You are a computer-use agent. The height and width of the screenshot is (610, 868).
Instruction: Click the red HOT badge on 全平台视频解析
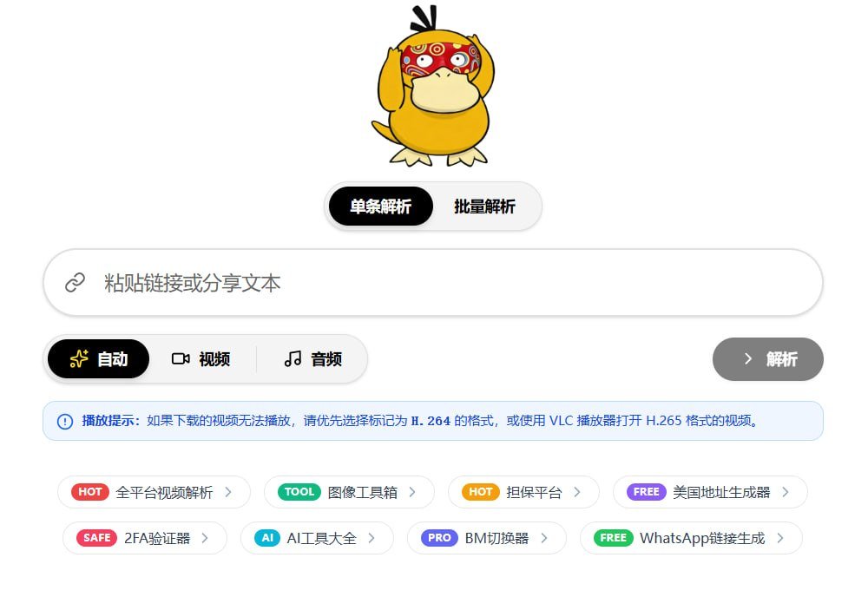click(89, 491)
